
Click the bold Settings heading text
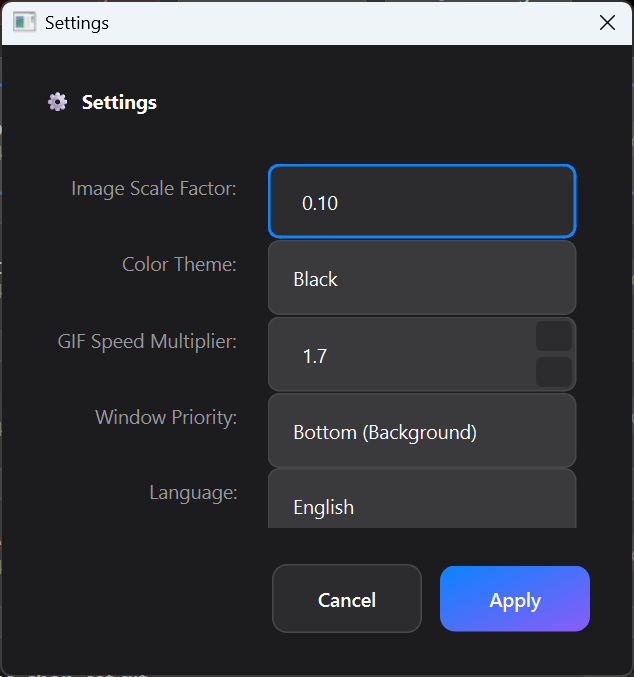119,102
